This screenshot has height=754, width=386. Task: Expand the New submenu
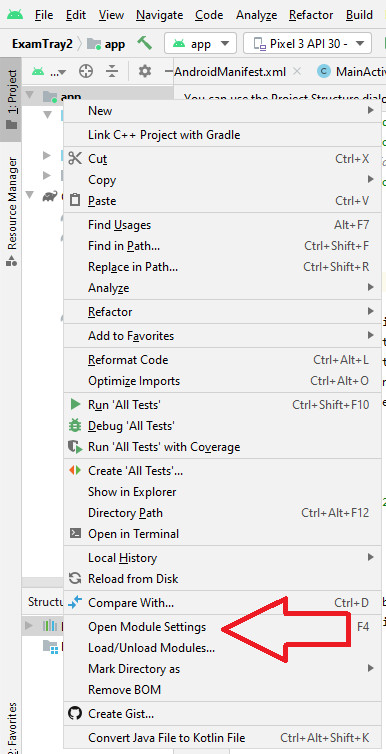tap(223, 111)
